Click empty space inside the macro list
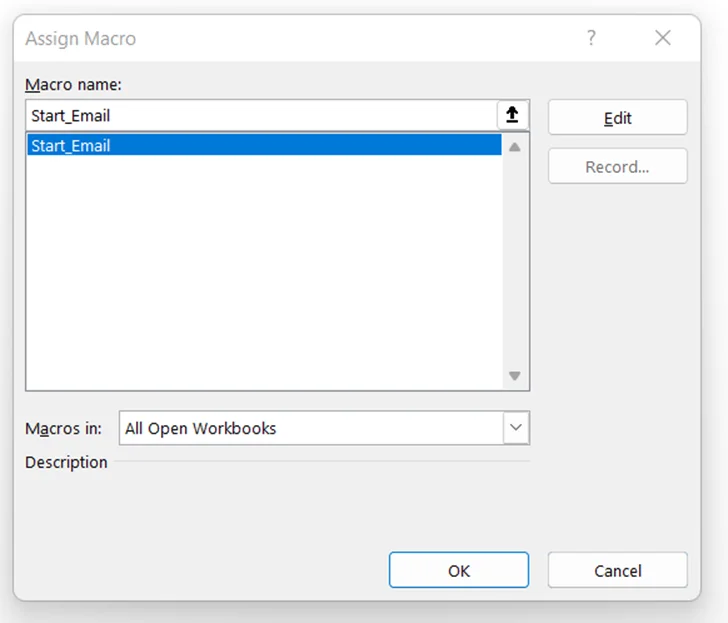The height and width of the screenshot is (623, 728). (263, 270)
